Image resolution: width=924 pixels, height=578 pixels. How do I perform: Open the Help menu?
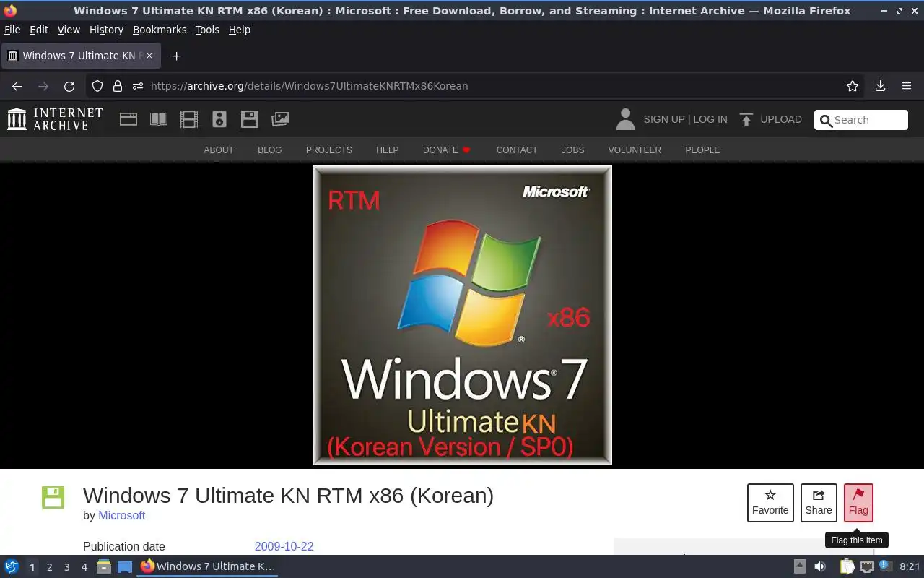pos(239,30)
